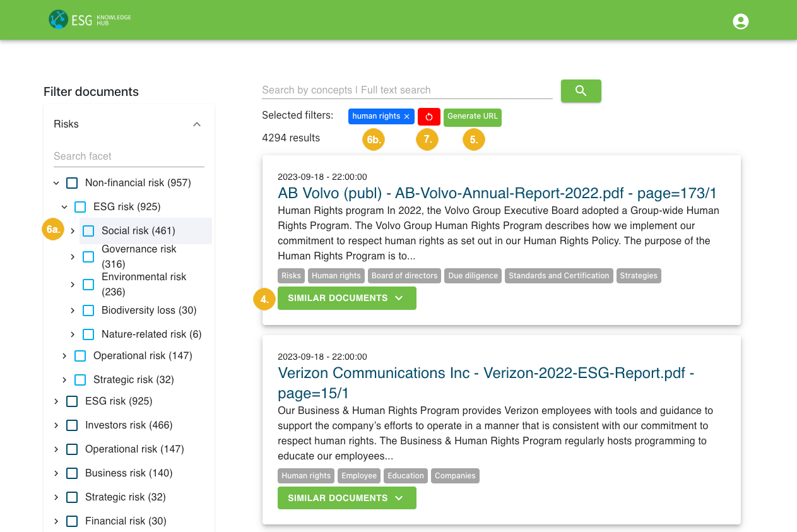Enable the Non-financial risk filter checkbox
This screenshot has height=532, width=797.
coord(71,182)
